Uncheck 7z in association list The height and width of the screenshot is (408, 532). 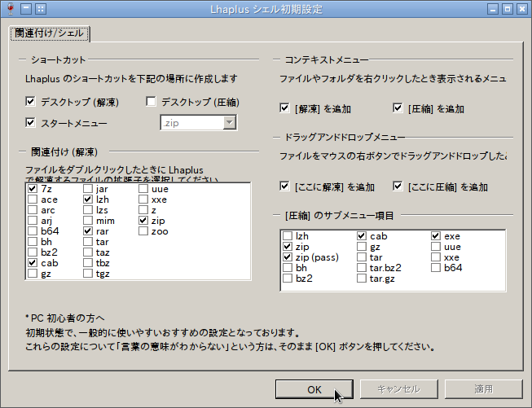[33, 189]
